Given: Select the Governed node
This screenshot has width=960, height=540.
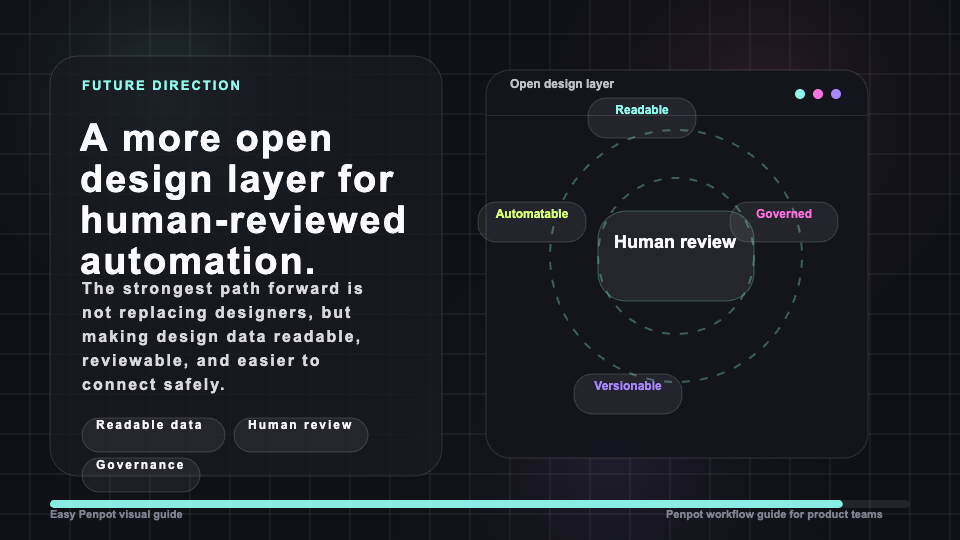Looking at the screenshot, I should (784, 222).
